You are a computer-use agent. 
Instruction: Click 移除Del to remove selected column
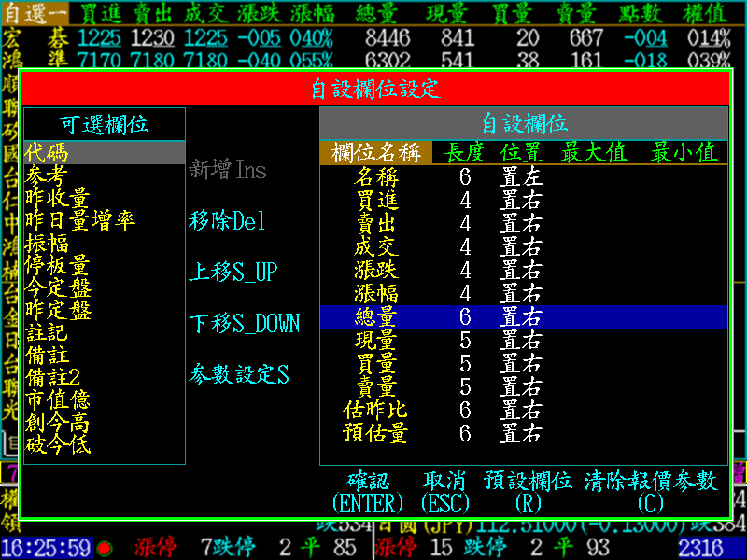tap(228, 221)
